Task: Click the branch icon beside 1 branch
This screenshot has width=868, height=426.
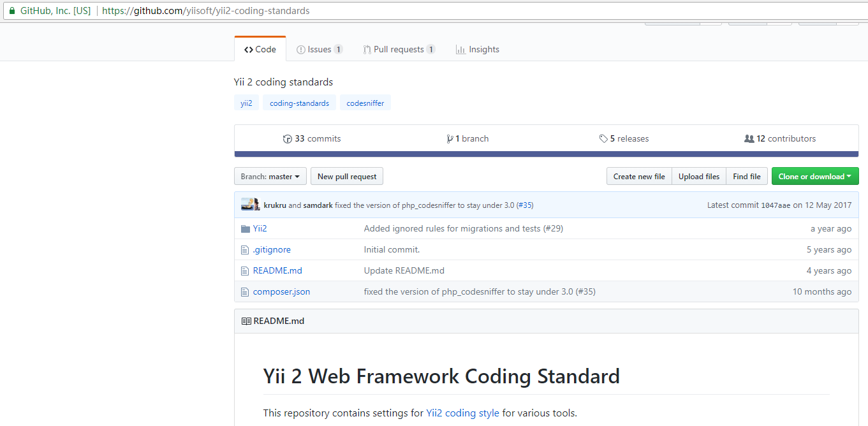Action: [x=450, y=139]
